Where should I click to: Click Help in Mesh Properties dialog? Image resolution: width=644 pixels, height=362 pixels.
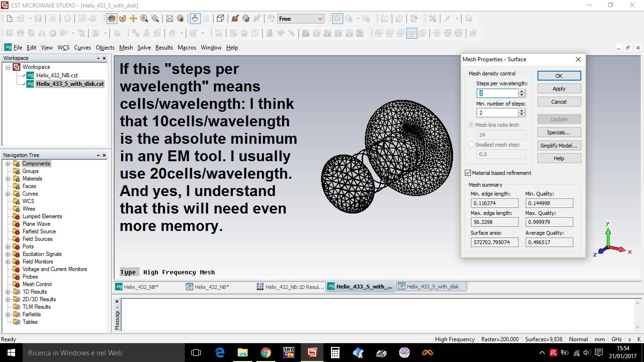pyautogui.click(x=559, y=158)
